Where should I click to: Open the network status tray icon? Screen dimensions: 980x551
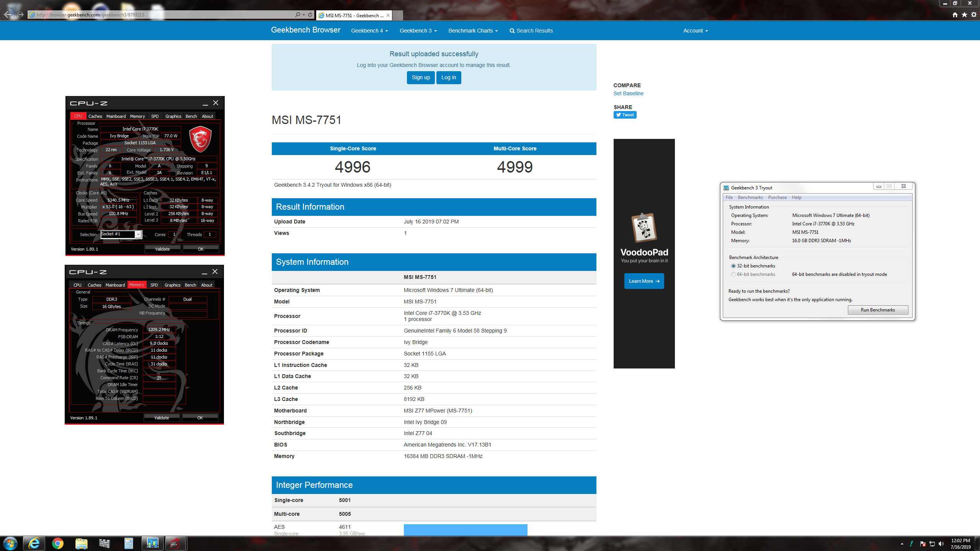pos(932,544)
